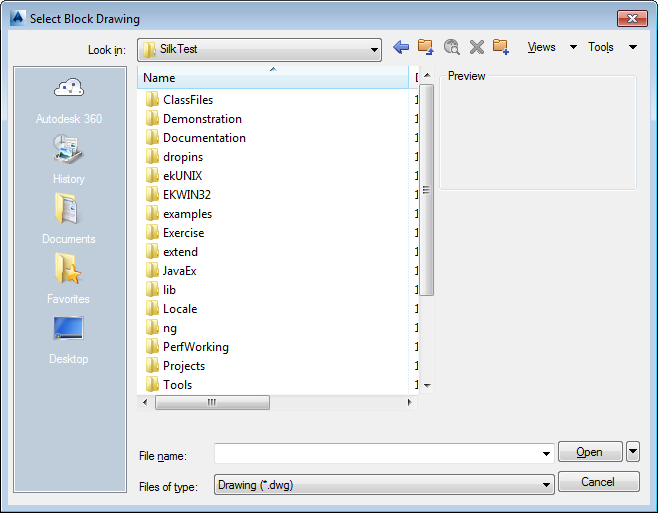Image resolution: width=658 pixels, height=513 pixels.
Task: Select the extend folder
Action: pos(172,252)
